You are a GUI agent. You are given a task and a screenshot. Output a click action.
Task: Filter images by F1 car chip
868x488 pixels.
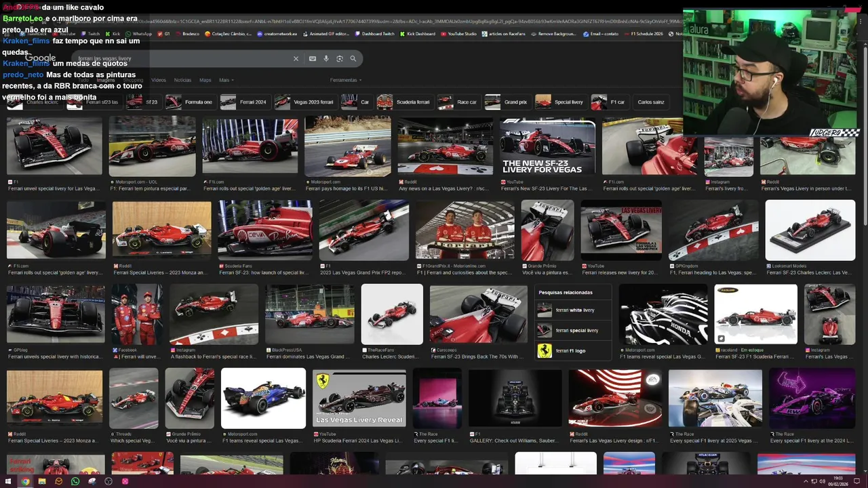pyautogui.click(x=610, y=102)
